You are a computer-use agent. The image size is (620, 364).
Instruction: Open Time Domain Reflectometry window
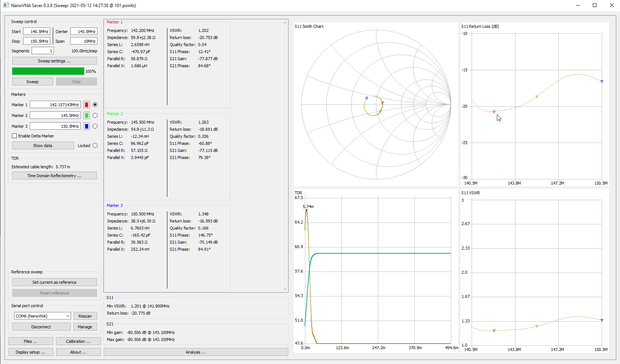pos(54,176)
